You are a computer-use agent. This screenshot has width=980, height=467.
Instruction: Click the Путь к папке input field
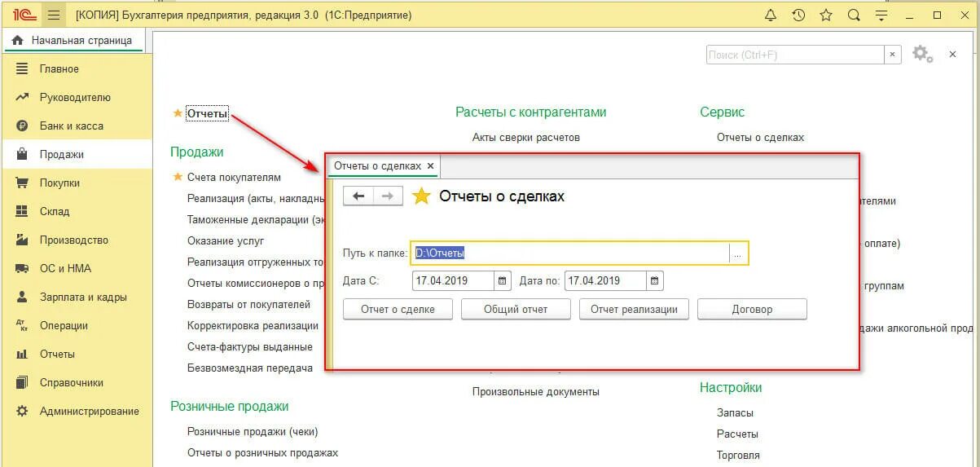click(x=569, y=253)
